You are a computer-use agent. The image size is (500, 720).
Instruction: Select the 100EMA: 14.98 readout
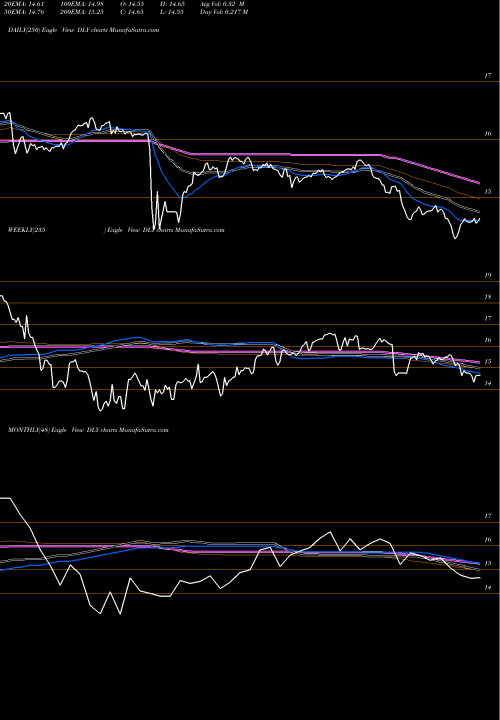(84, 4)
